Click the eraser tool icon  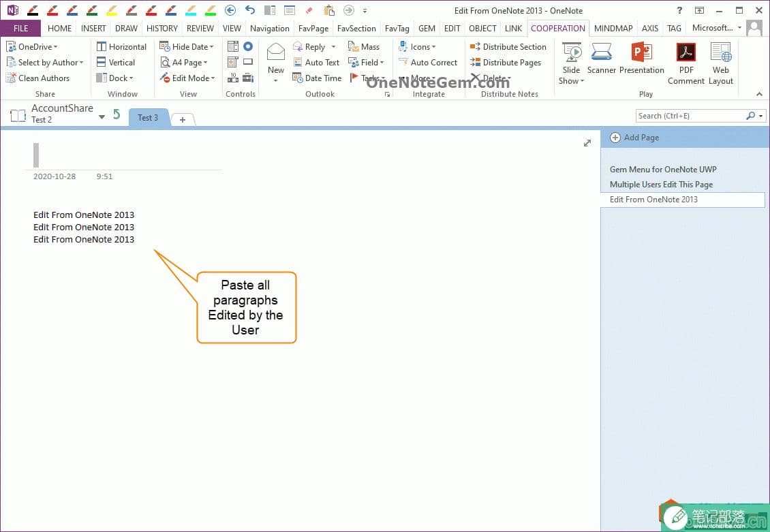(309, 10)
